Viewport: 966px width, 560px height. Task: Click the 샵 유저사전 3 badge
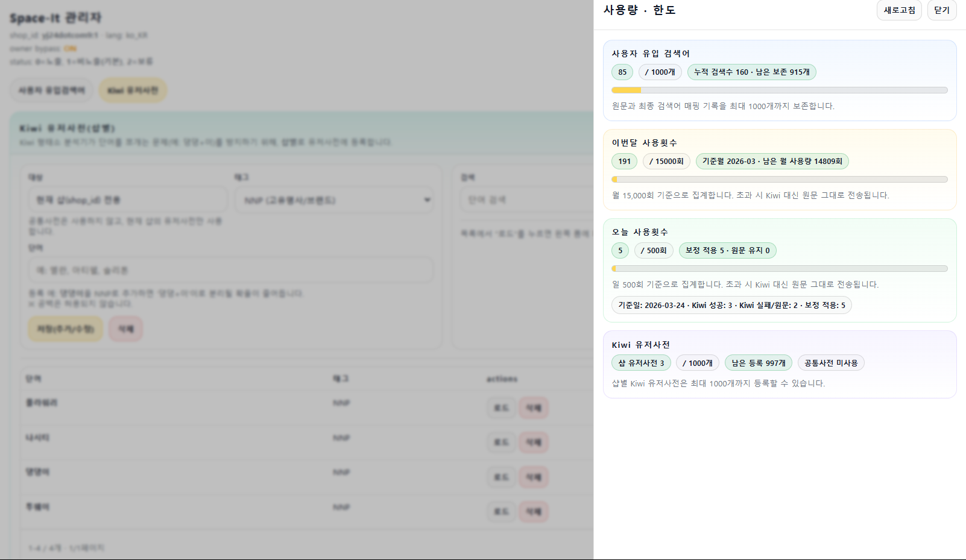coord(641,363)
